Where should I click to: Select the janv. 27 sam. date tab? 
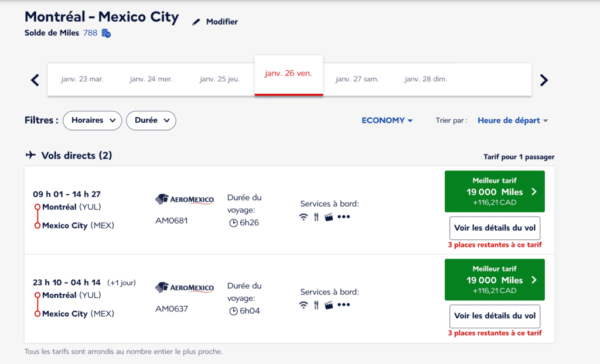pyautogui.click(x=357, y=79)
